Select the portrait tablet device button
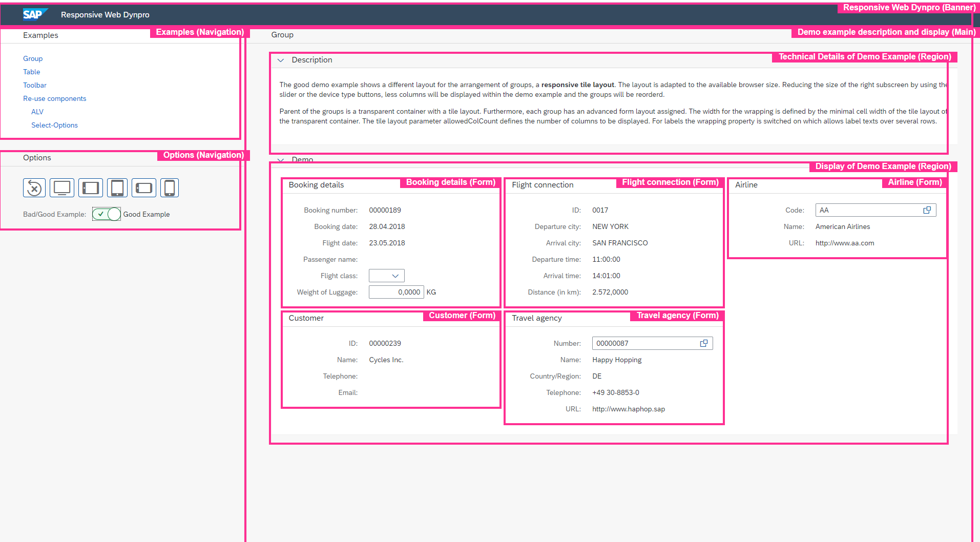980x542 pixels. [x=117, y=188]
